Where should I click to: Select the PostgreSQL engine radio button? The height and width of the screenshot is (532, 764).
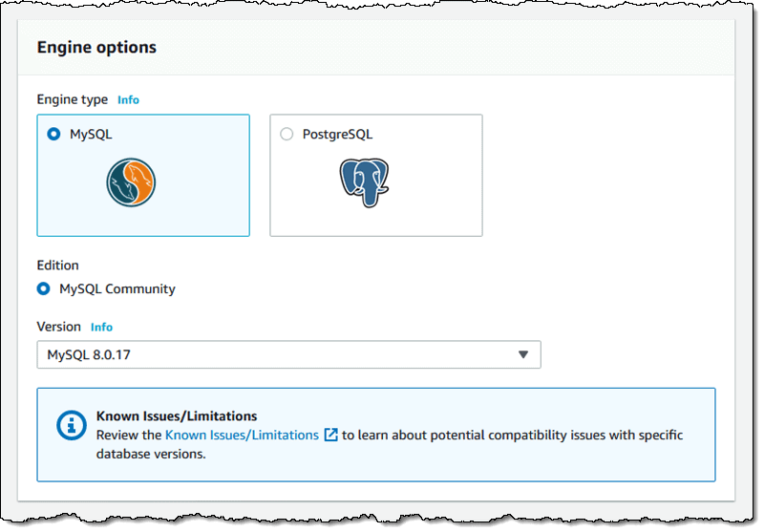[x=286, y=134]
